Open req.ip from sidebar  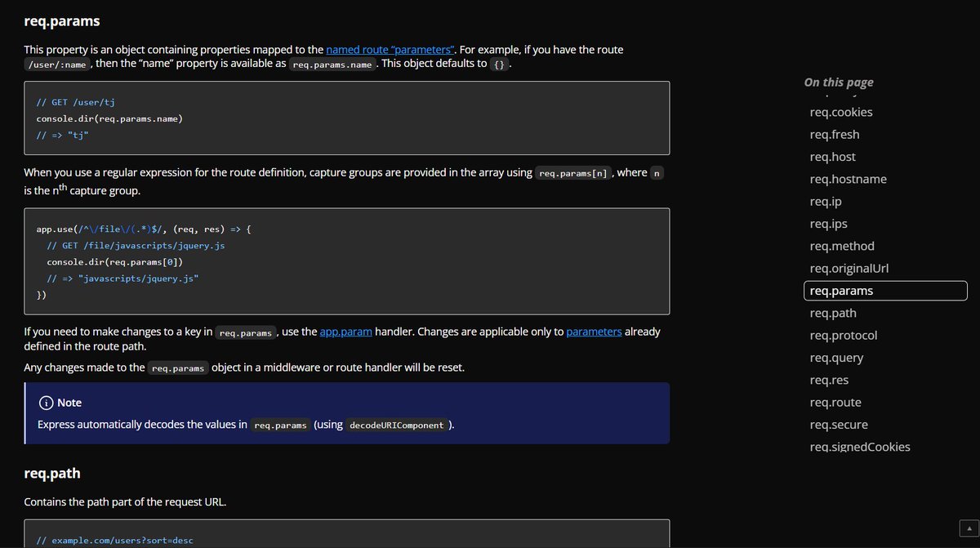click(x=826, y=202)
